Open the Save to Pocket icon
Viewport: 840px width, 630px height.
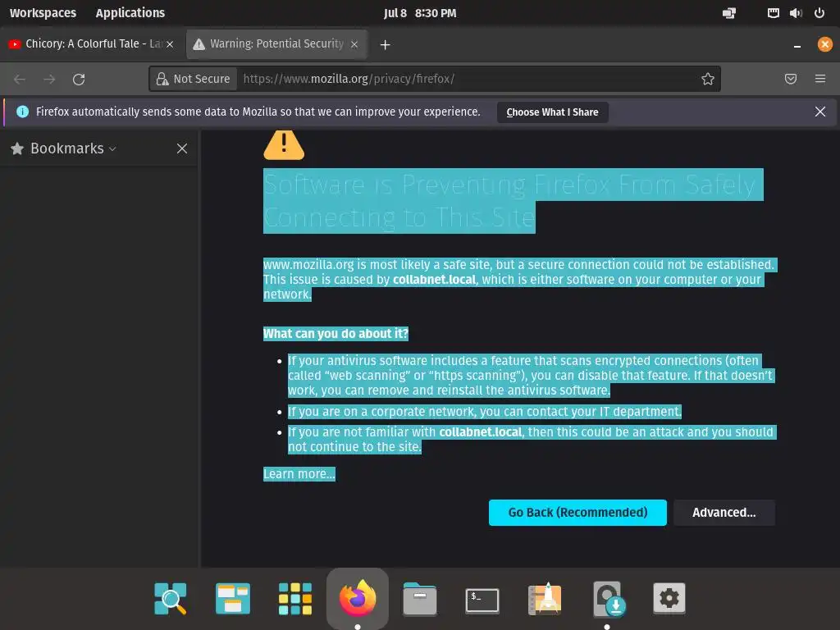click(790, 79)
